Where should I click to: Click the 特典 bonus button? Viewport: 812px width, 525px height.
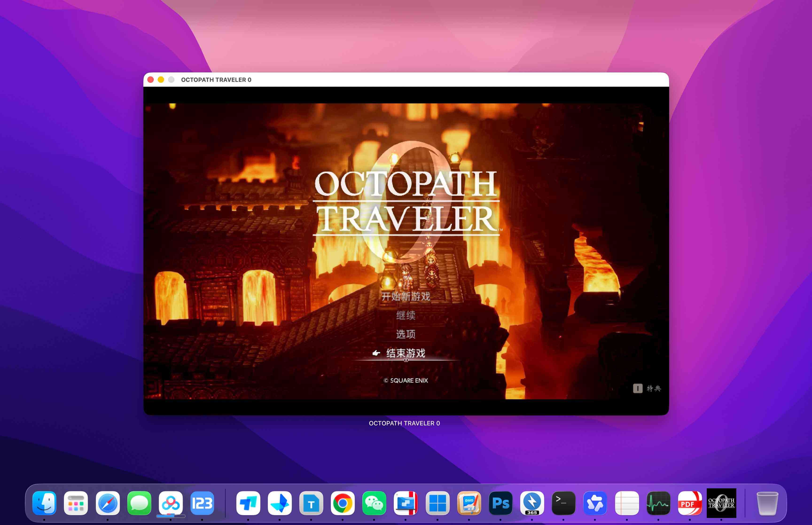tap(647, 388)
